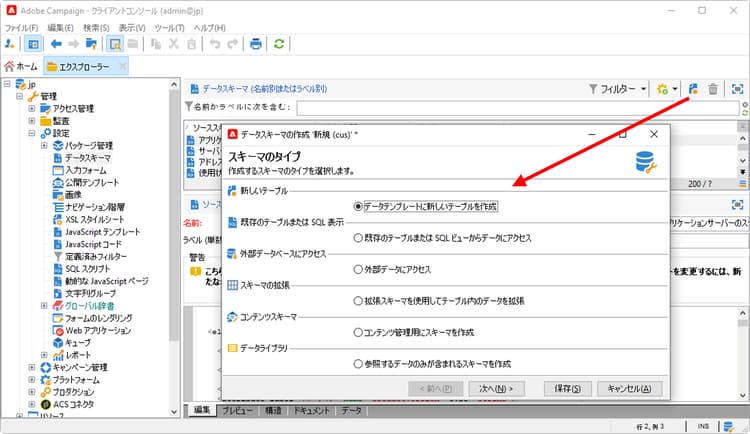
Task: Collapse the 設定 tree node
Action: tap(32, 133)
